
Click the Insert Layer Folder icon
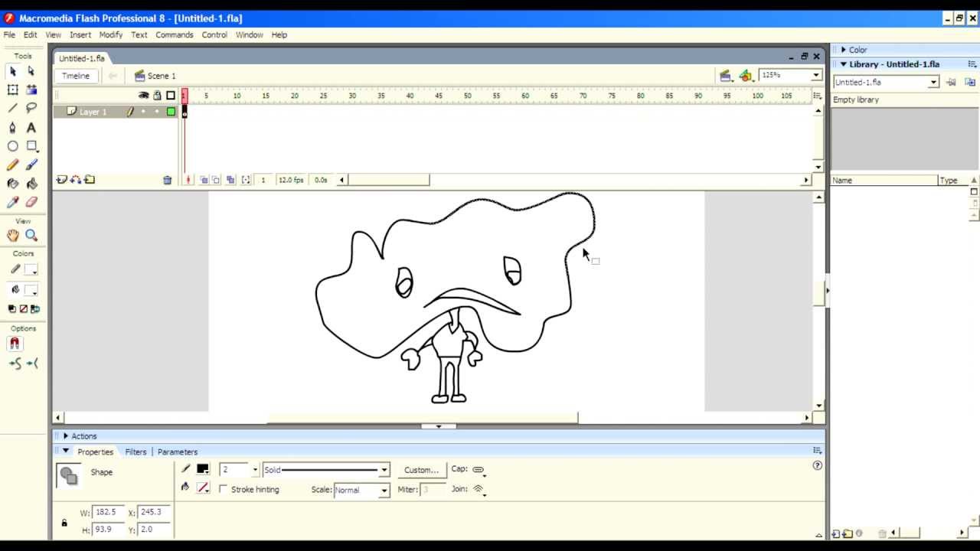click(x=90, y=180)
